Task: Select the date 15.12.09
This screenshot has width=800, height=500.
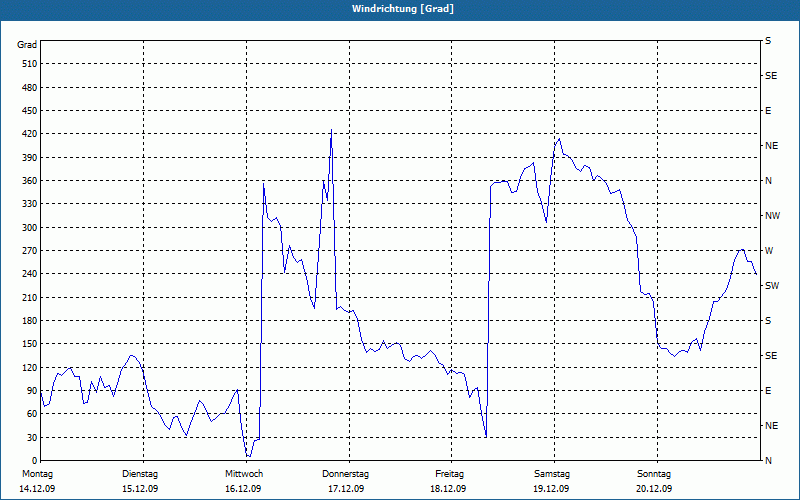Action: (140, 489)
